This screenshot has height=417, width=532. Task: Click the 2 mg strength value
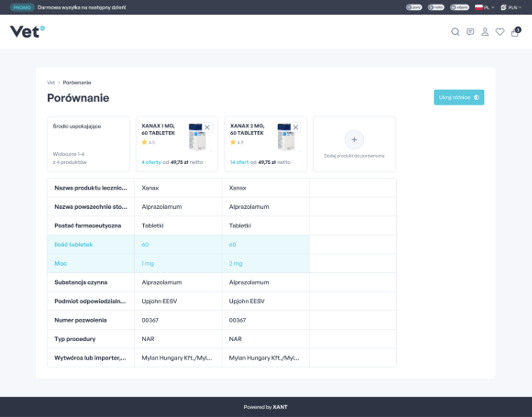(x=236, y=263)
